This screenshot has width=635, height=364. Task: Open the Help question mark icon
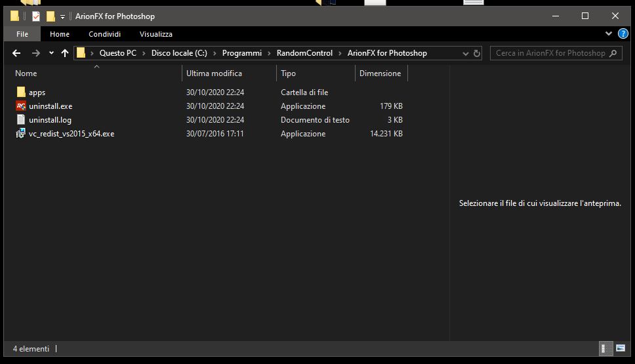[x=623, y=33]
